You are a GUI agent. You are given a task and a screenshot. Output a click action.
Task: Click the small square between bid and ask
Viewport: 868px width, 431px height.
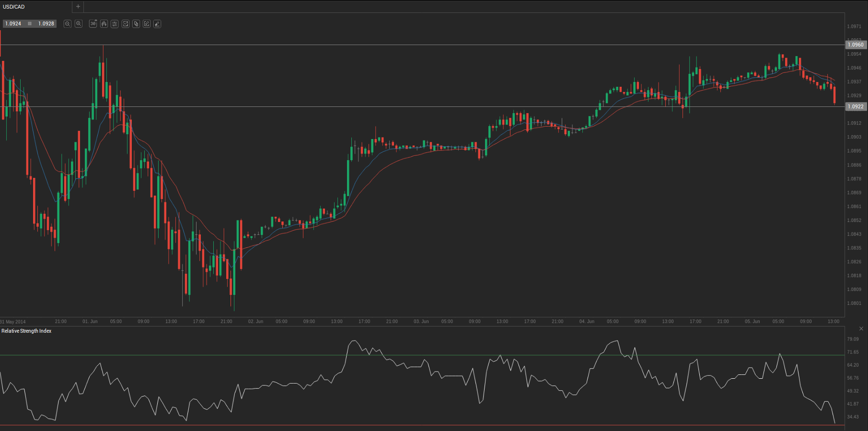point(30,23)
